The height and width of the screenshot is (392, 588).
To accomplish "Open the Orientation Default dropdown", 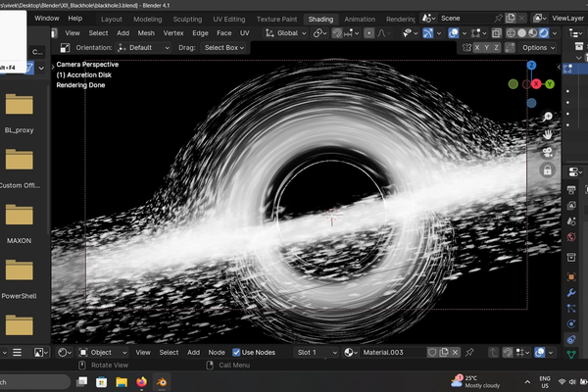I will (x=141, y=47).
